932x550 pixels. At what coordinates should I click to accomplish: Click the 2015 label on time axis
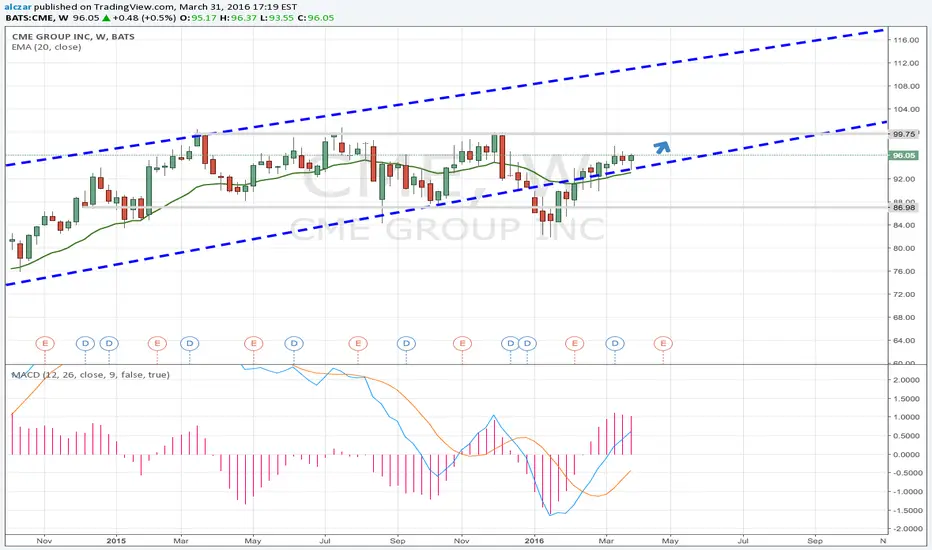click(116, 540)
